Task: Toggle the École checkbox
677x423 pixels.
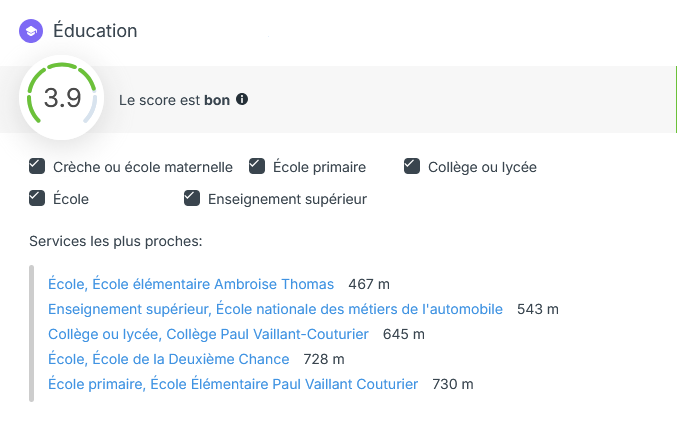Action: point(37,198)
